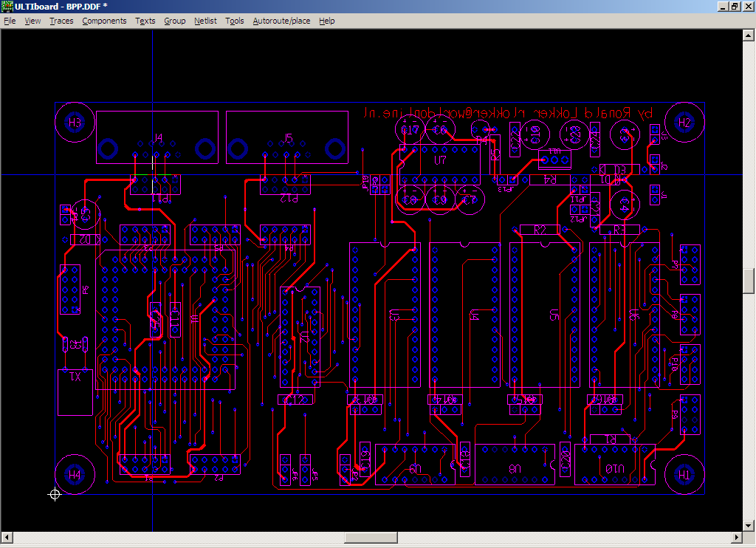Open the Components menu
Screen dimensions: 756x548
104,21
